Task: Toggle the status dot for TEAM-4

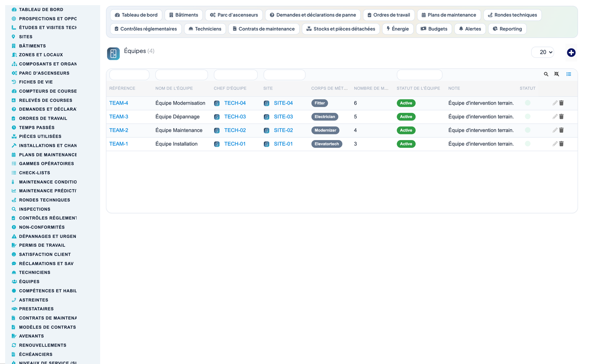Action: (x=527, y=103)
